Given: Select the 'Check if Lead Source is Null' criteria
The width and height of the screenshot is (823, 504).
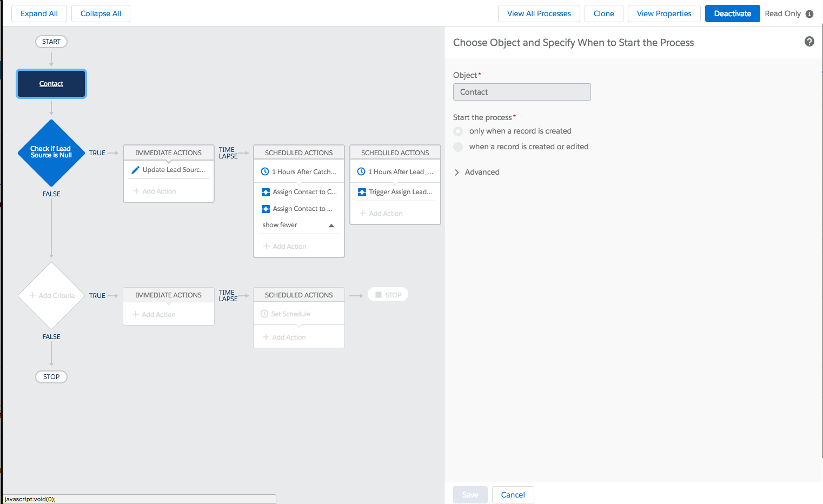Looking at the screenshot, I should [x=51, y=152].
